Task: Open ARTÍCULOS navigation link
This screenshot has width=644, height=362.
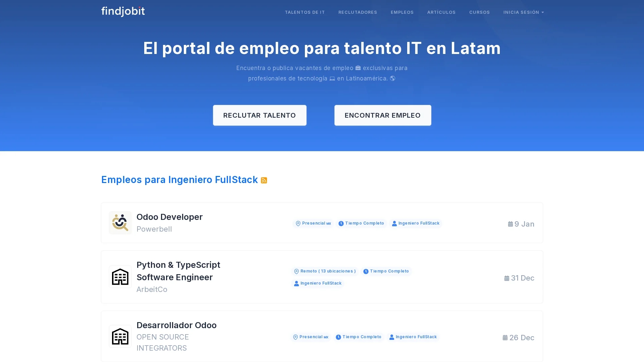Action: click(x=441, y=12)
